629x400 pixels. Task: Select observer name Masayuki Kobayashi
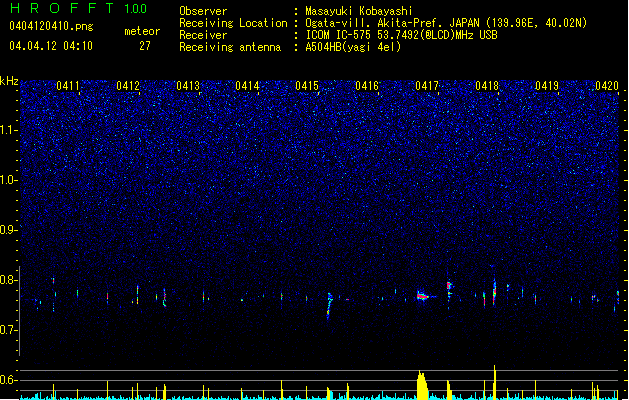[x=359, y=11]
